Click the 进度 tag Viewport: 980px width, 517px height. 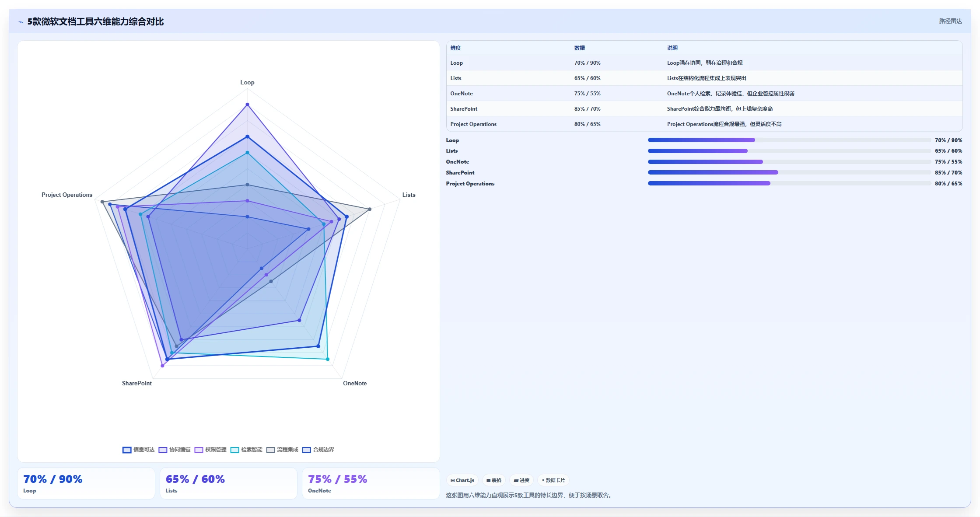tap(521, 480)
